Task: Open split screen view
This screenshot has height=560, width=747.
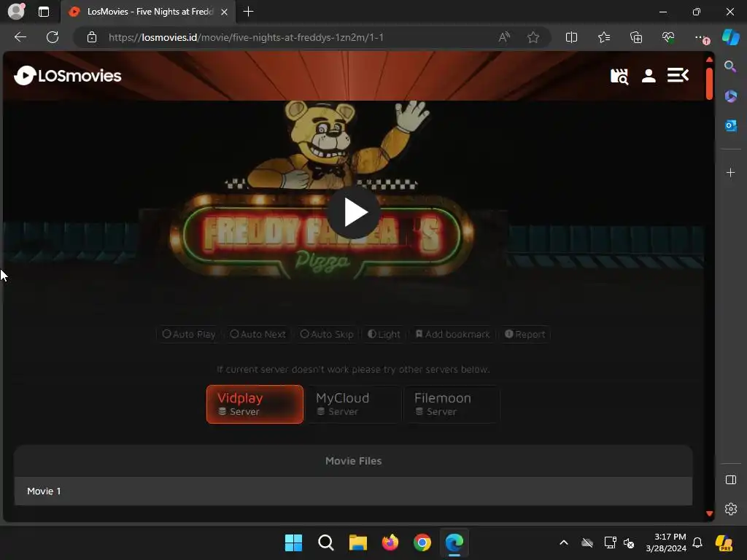Action: 571,37
